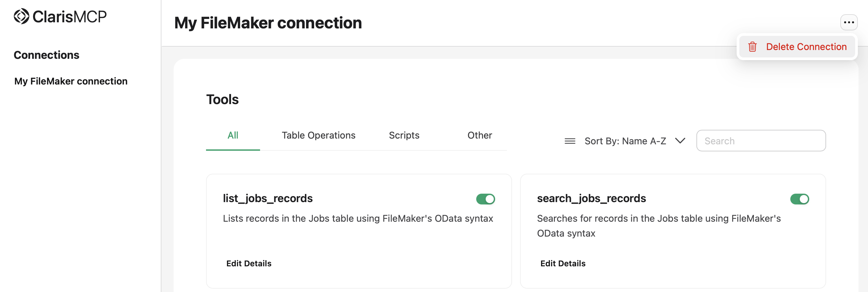The height and width of the screenshot is (292, 868).
Task: Edit Details for list_jobs_records
Action: [x=249, y=264]
